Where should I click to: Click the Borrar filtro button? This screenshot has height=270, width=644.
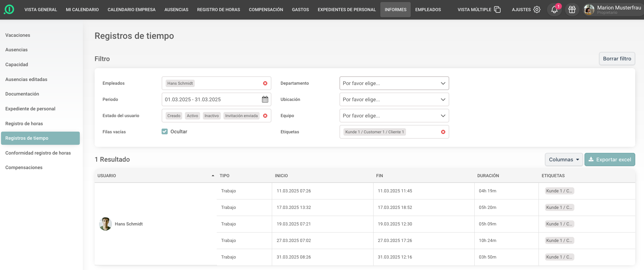click(x=617, y=59)
